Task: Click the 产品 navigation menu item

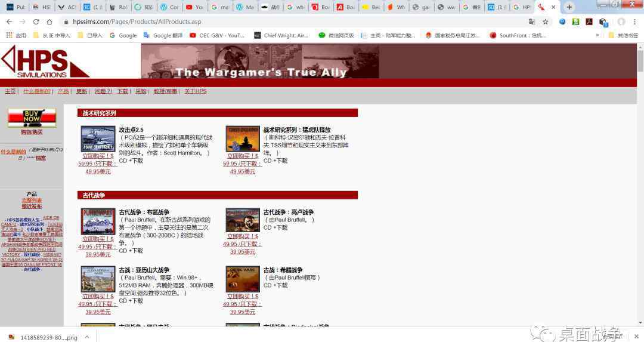Action: coord(63,91)
